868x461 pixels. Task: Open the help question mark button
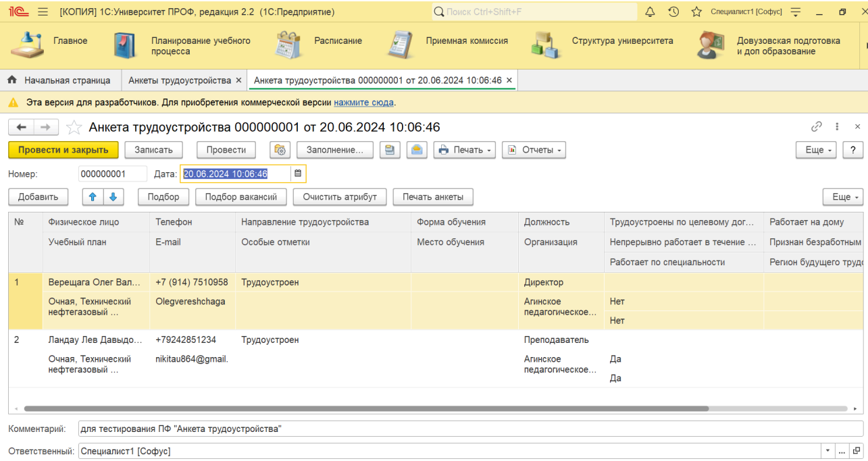pos(853,150)
